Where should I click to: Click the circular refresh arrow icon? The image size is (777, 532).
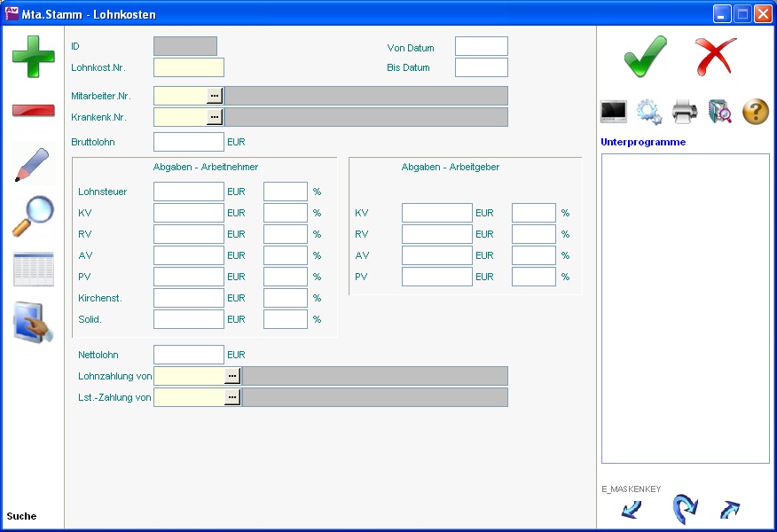point(684,509)
